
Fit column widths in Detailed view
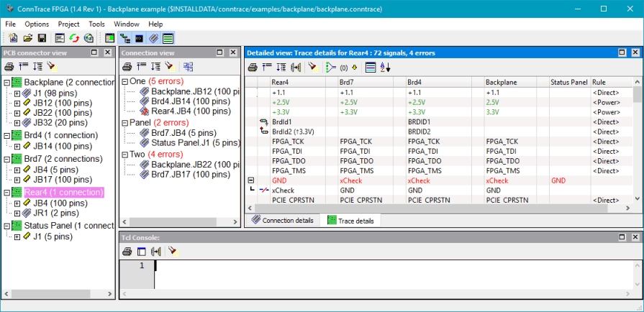pyautogui.click(x=295, y=68)
